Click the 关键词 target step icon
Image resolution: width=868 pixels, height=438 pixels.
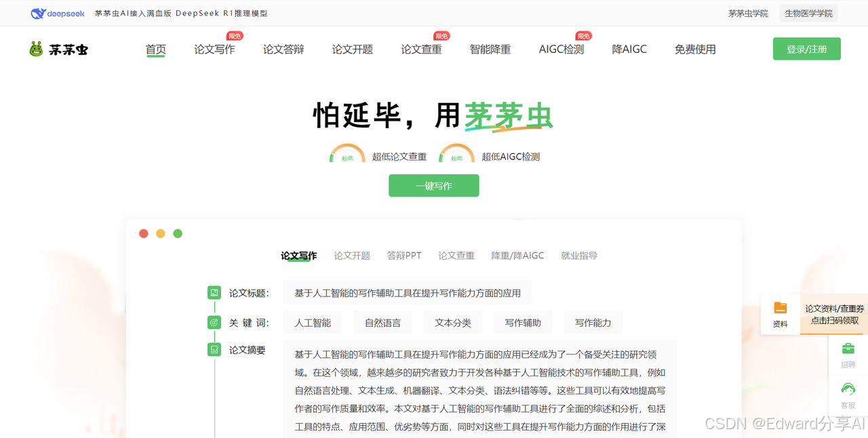(214, 322)
